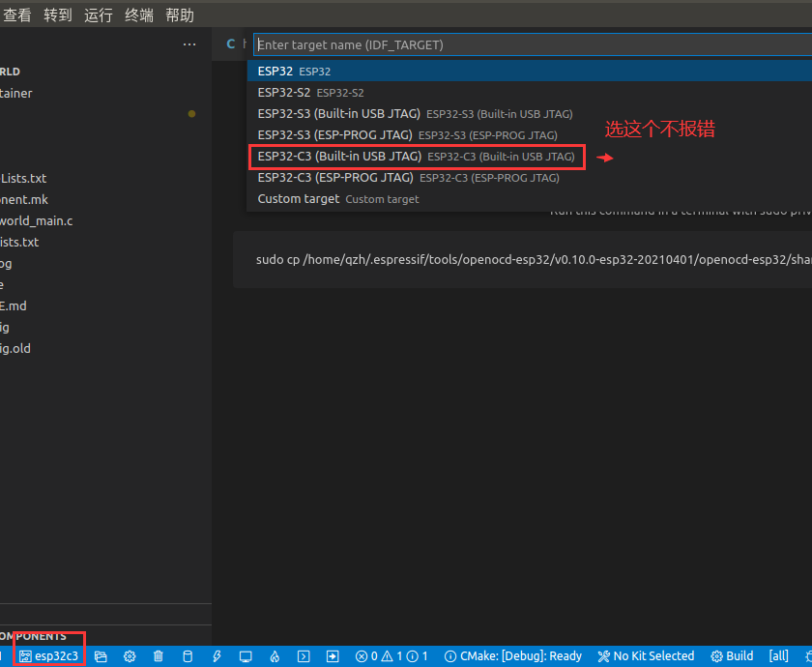Open the 查看 menu

(16, 15)
